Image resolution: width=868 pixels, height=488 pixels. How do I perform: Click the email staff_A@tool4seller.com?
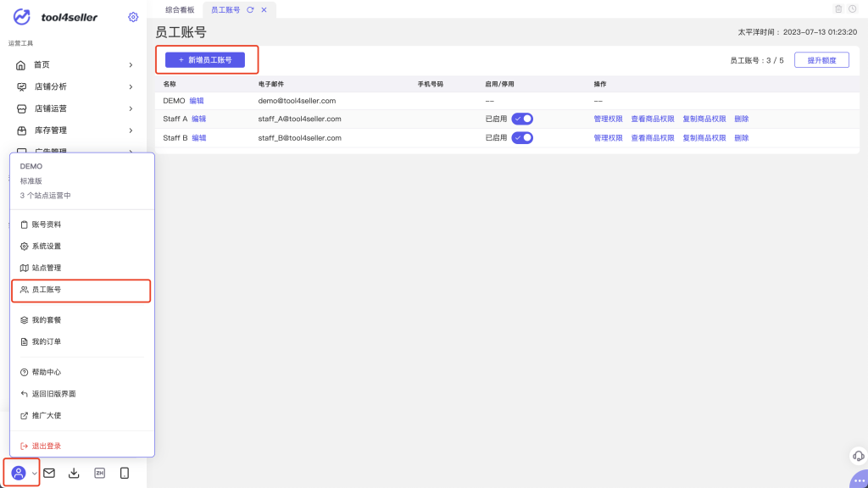[x=299, y=119]
